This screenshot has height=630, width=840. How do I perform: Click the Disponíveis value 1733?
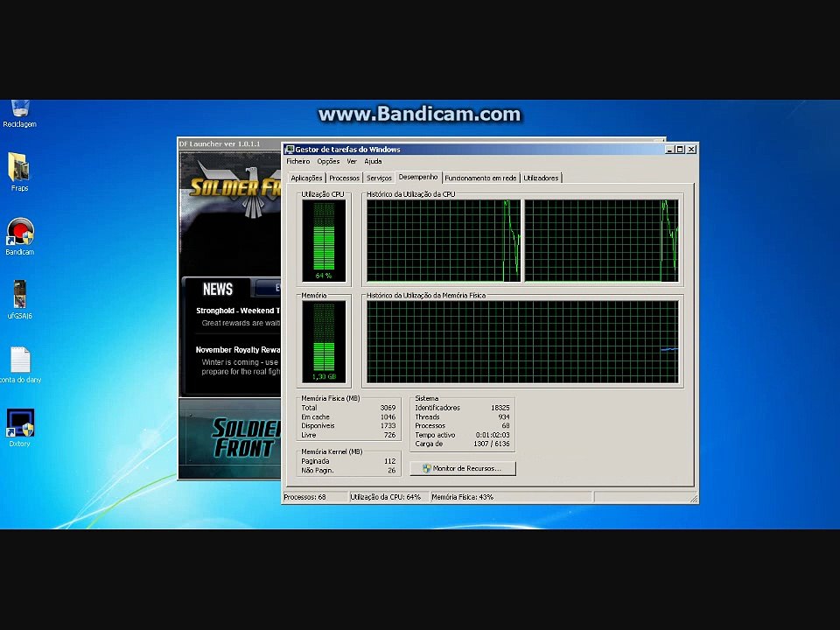pyautogui.click(x=388, y=426)
